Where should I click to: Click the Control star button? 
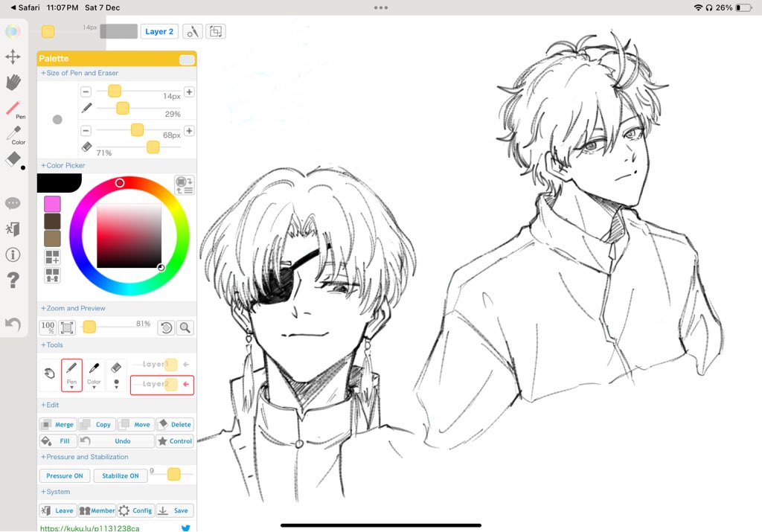coord(174,441)
